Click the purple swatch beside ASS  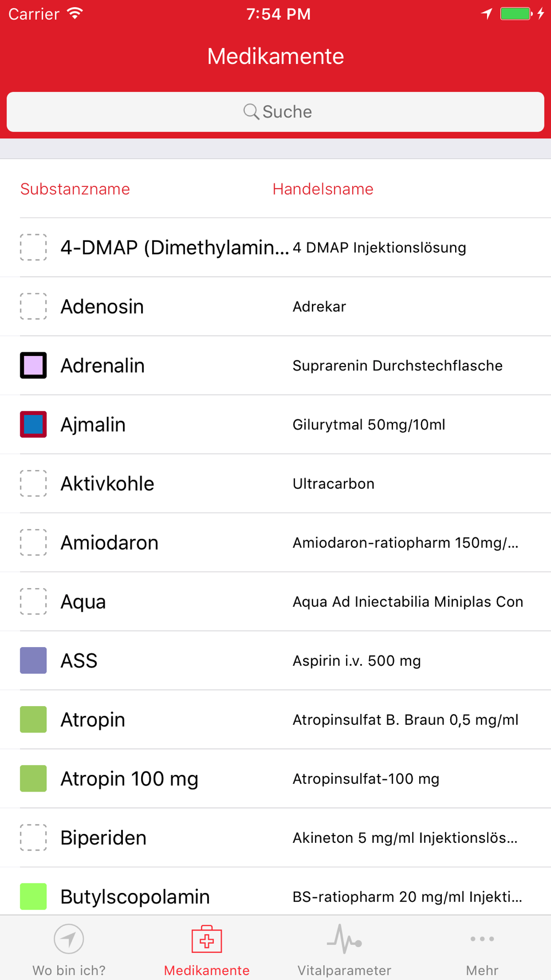(33, 660)
